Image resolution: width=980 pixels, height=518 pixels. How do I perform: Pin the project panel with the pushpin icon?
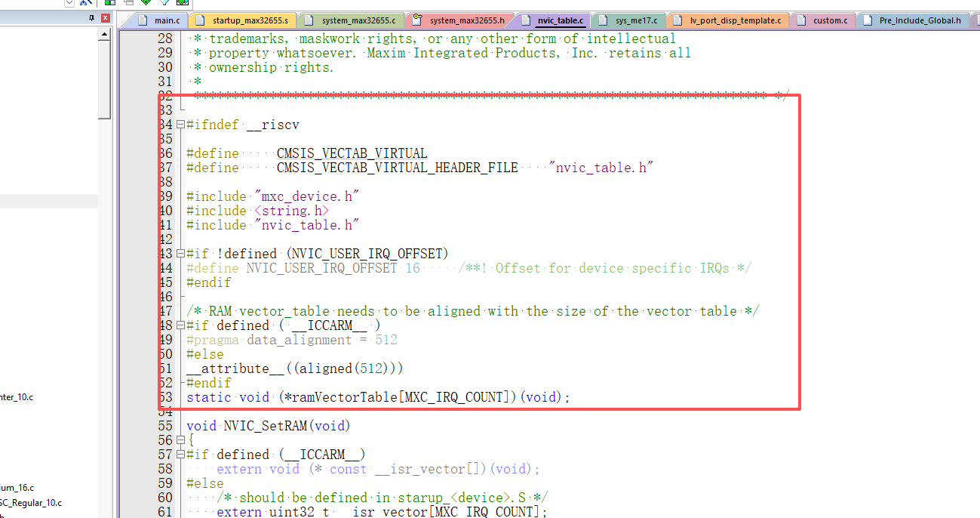click(92, 18)
